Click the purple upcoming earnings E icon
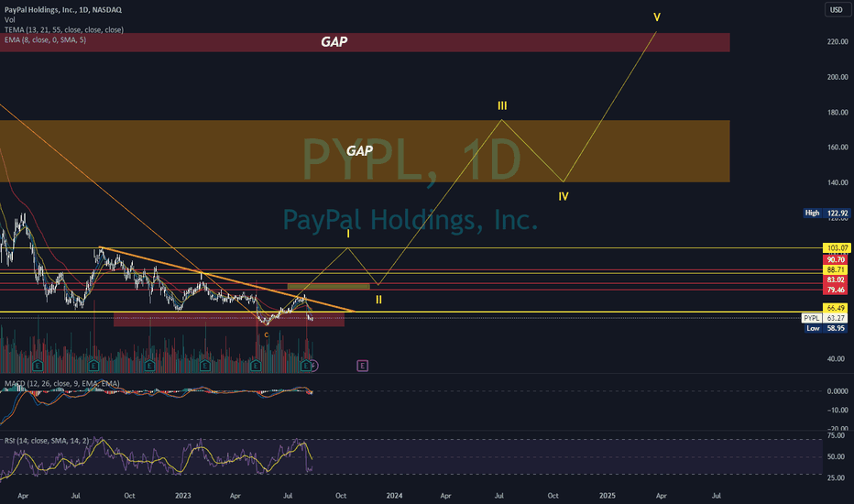The width and height of the screenshot is (854, 504). click(362, 366)
